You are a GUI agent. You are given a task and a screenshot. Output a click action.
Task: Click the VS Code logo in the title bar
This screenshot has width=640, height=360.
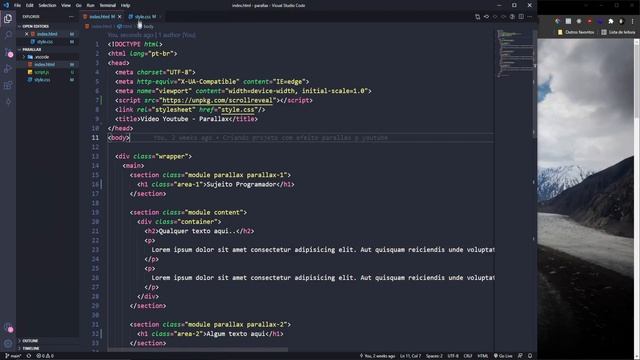[x=6, y=5]
